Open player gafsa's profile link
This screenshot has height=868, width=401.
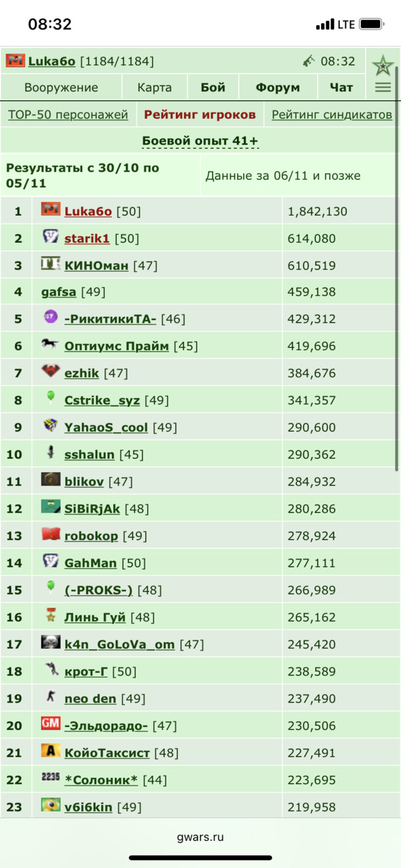coord(58,292)
